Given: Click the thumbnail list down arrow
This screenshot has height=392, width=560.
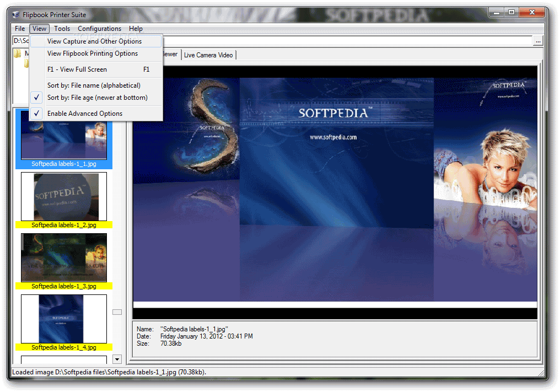Looking at the screenshot, I should [117, 359].
